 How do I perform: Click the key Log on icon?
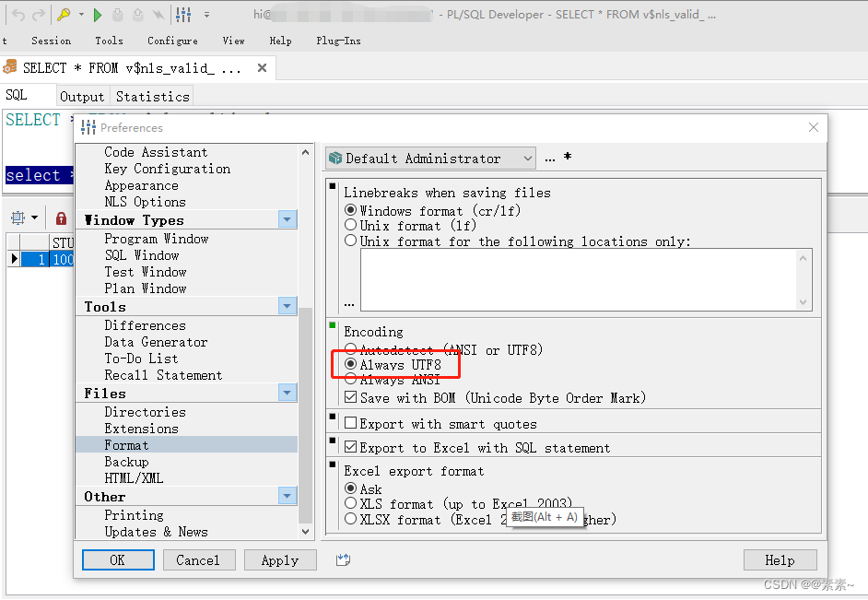click(64, 15)
